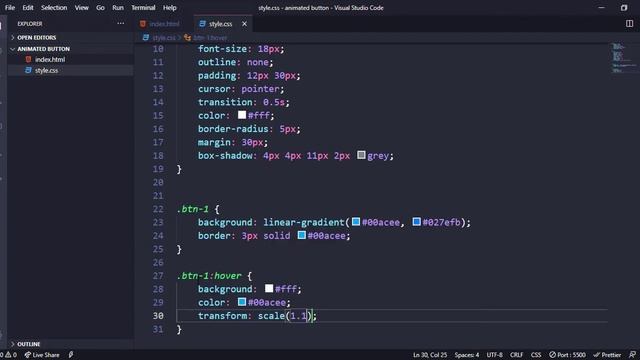Click the .btn-1:hover selector text
The image size is (640, 360).
tap(209, 276)
